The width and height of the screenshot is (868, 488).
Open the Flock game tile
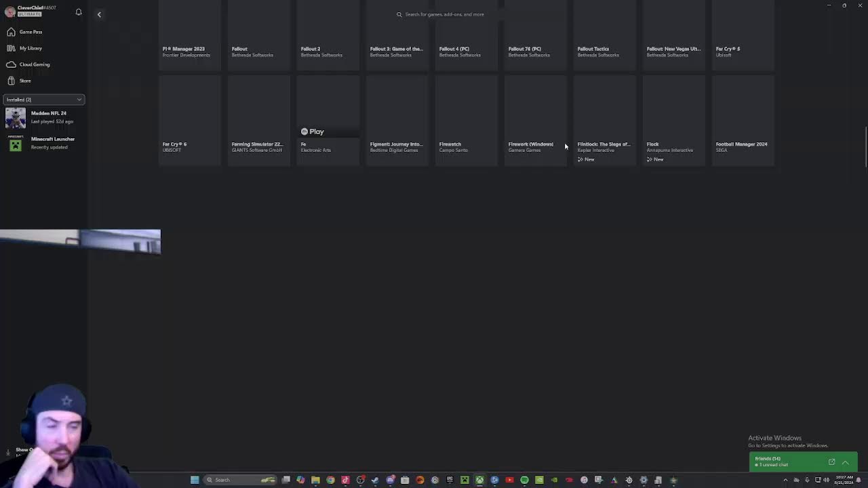click(674, 120)
